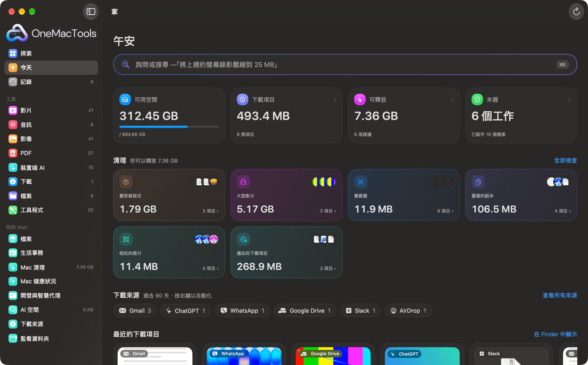Open the 影像 image tools

tap(51, 139)
